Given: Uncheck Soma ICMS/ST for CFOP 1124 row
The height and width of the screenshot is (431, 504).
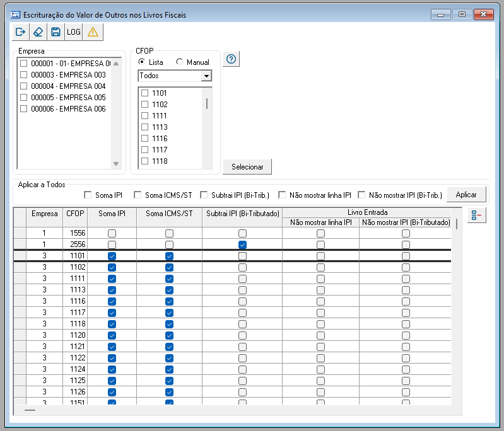Looking at the screenshot, I should [169, 369].
